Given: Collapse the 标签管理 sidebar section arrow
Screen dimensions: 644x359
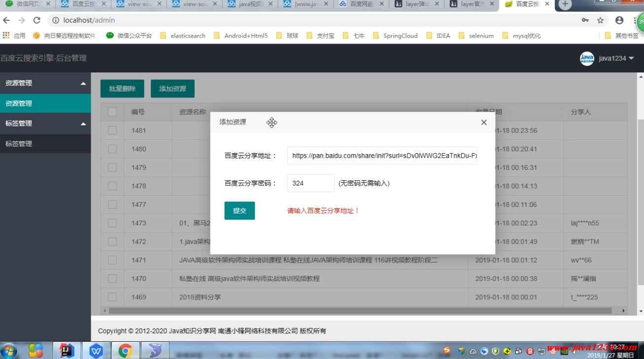Looking at the screenshot, I should 83,124.
